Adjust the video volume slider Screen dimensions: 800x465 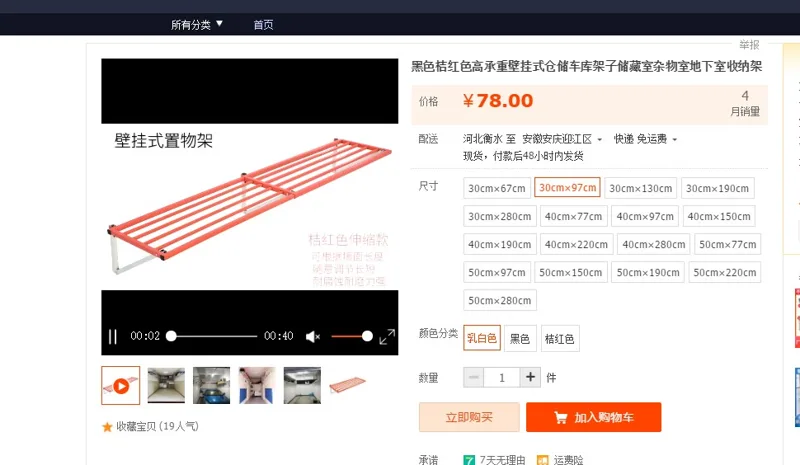click(352, 336)
